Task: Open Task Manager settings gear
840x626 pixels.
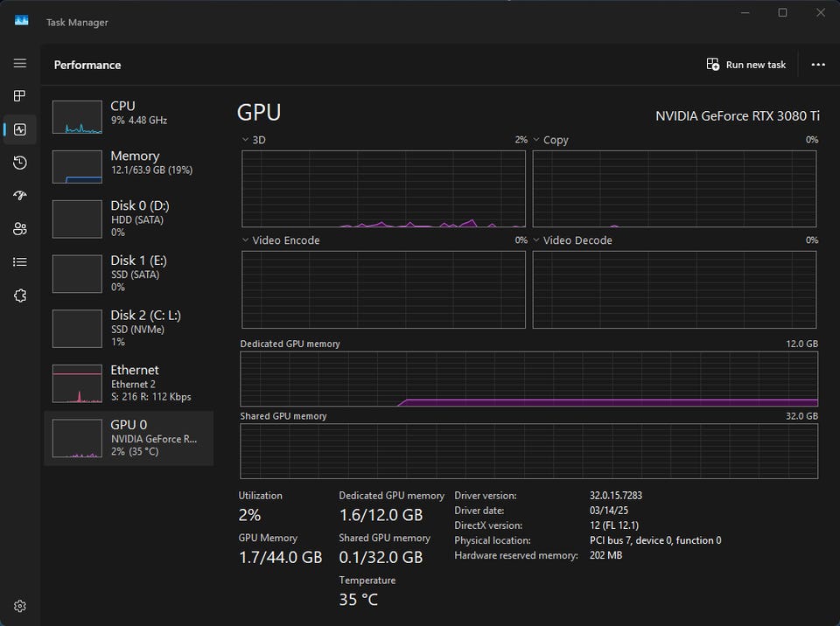Action: click(x=20, y=606)
